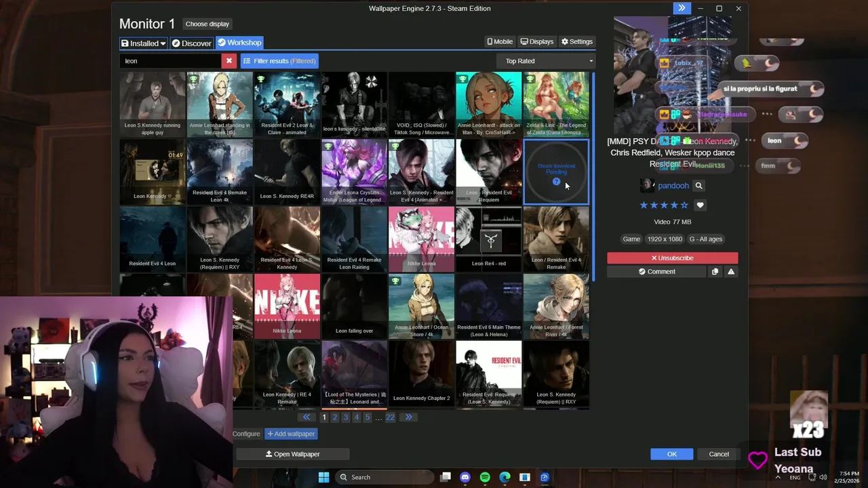
Task: Click Add wallpaper button
Action: (292, 434)
